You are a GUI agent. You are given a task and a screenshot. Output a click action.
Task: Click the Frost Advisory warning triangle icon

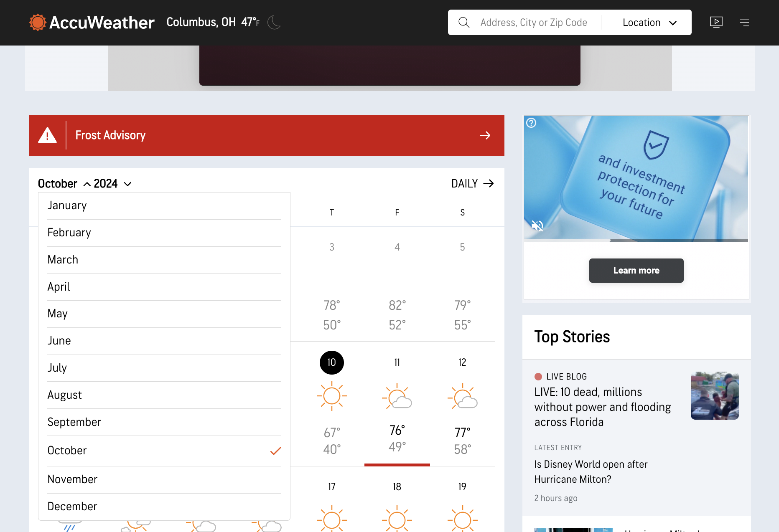pos(48,135)
